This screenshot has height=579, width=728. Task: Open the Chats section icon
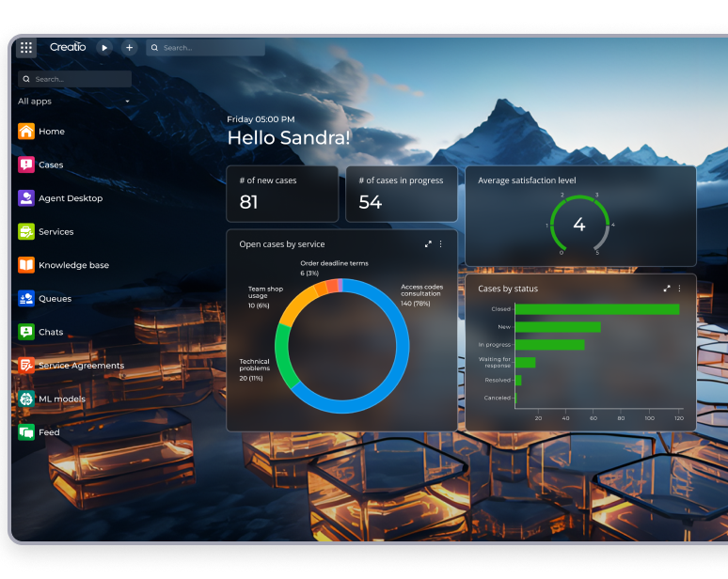coord(26,332)
